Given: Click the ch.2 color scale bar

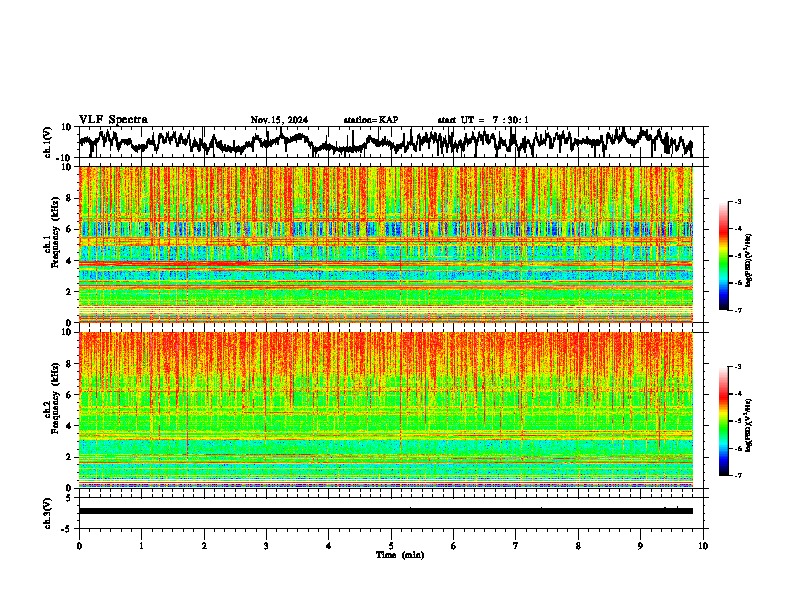Looking at the screenshot, I should (723, 421).
